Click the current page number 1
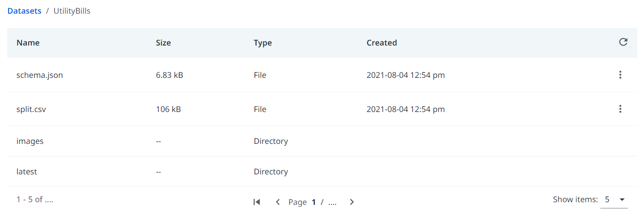Viewport: 644px width, 214px height. [314, 202]
